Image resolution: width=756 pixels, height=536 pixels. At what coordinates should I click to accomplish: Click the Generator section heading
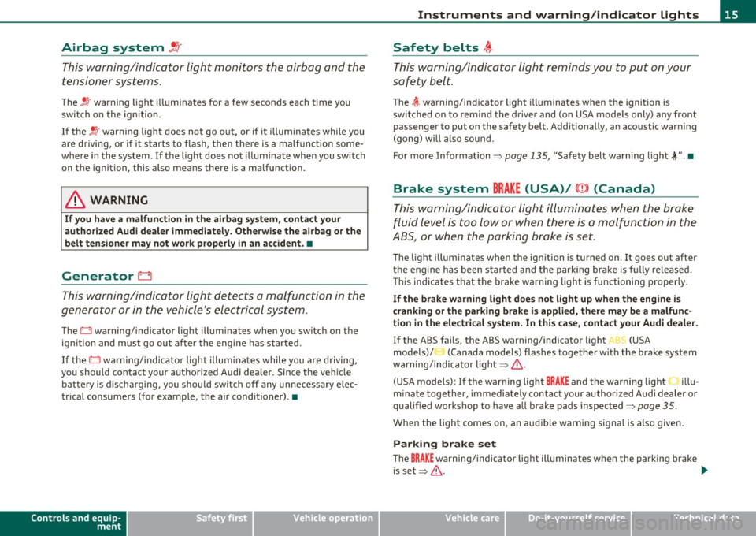point(98,276)
